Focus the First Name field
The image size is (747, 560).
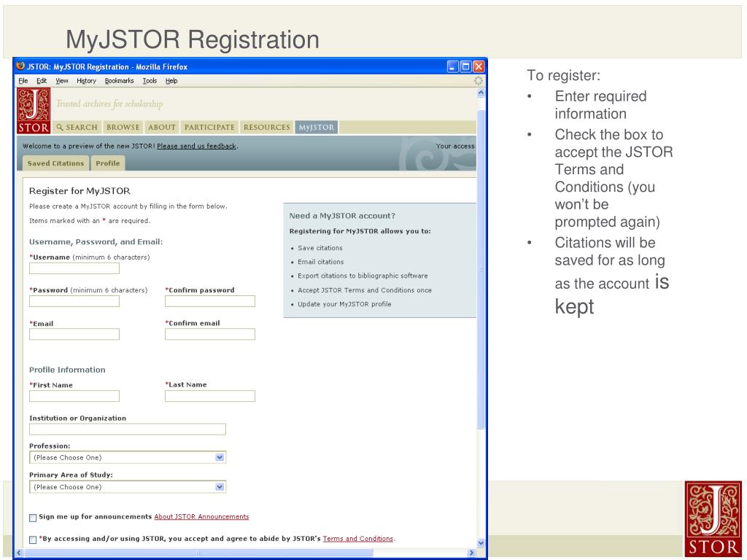click(x=74, y=396)
